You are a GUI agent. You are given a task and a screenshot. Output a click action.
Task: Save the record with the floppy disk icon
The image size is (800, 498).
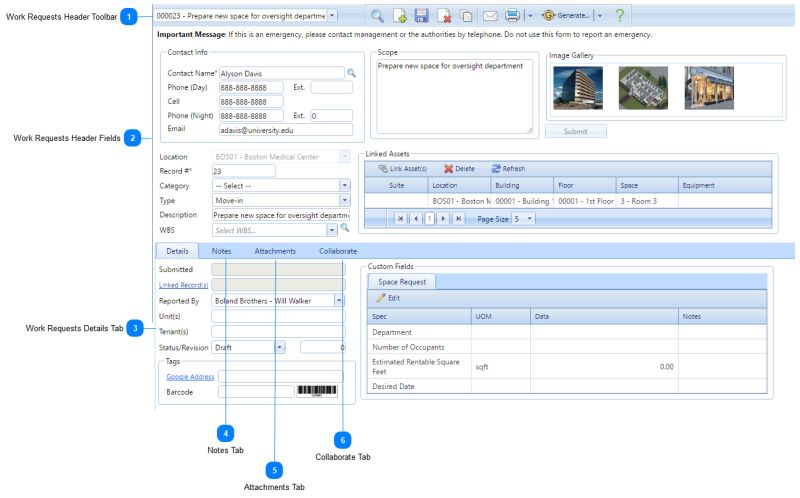pos(421,16)
